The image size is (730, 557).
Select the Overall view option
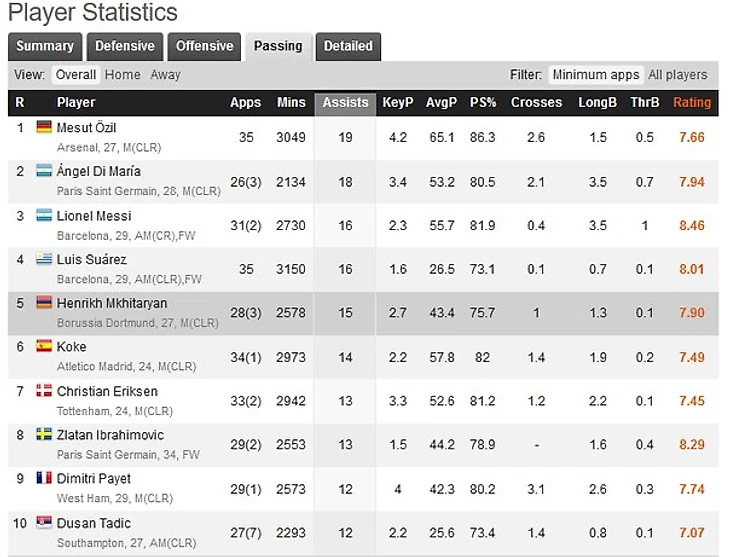pyautogui.click(x=76, y=75)
